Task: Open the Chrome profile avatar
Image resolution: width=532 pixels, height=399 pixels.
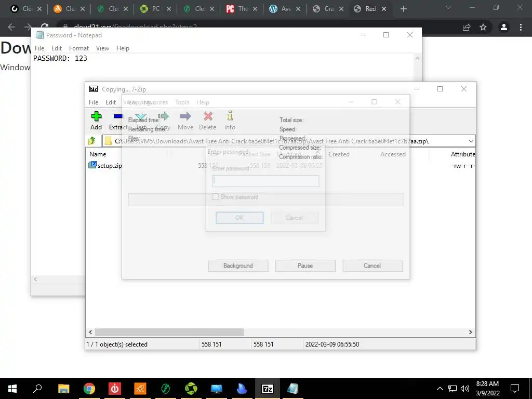Action: pyautogui.click(x=504, y=27)
